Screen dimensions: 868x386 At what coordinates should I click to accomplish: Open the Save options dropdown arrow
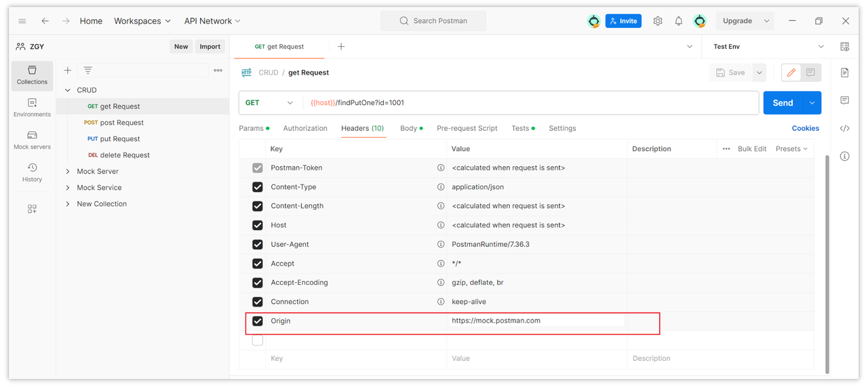759,73
